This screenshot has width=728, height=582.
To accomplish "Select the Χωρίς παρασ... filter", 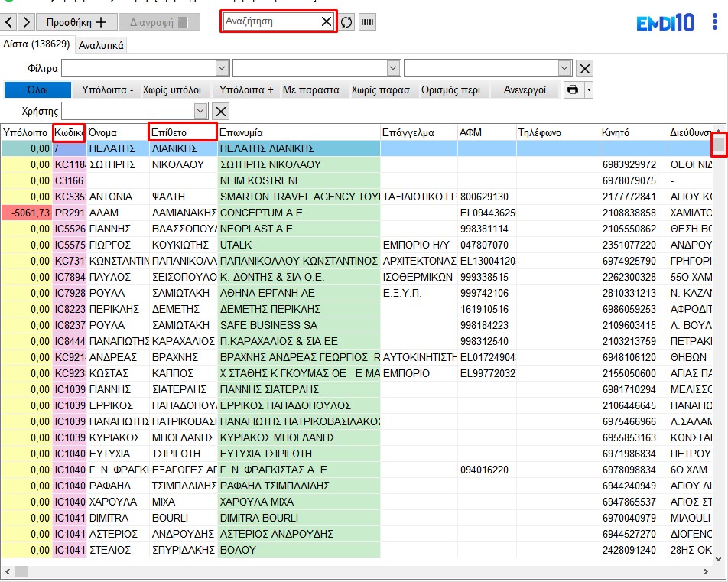I will click(x=385, y=89).
